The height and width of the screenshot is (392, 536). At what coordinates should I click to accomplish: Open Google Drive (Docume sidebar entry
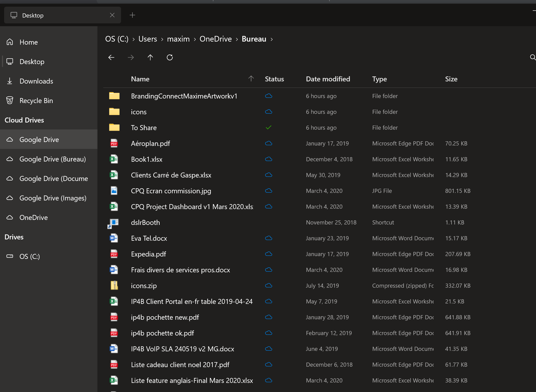pos(49,178)
